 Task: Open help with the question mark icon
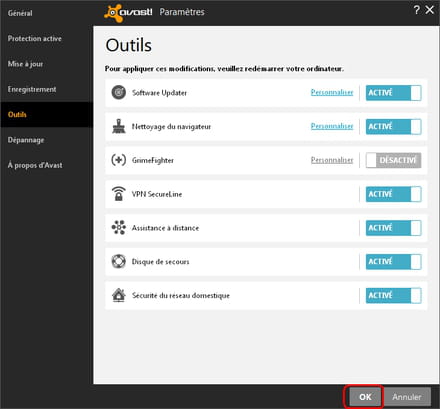tap(417, 10)
